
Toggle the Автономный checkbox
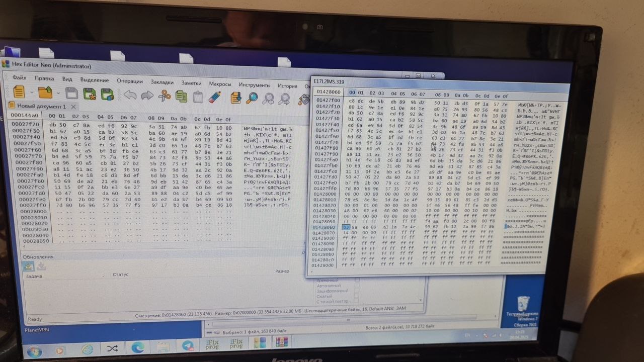pyautogui.click(x=357, y=286)
